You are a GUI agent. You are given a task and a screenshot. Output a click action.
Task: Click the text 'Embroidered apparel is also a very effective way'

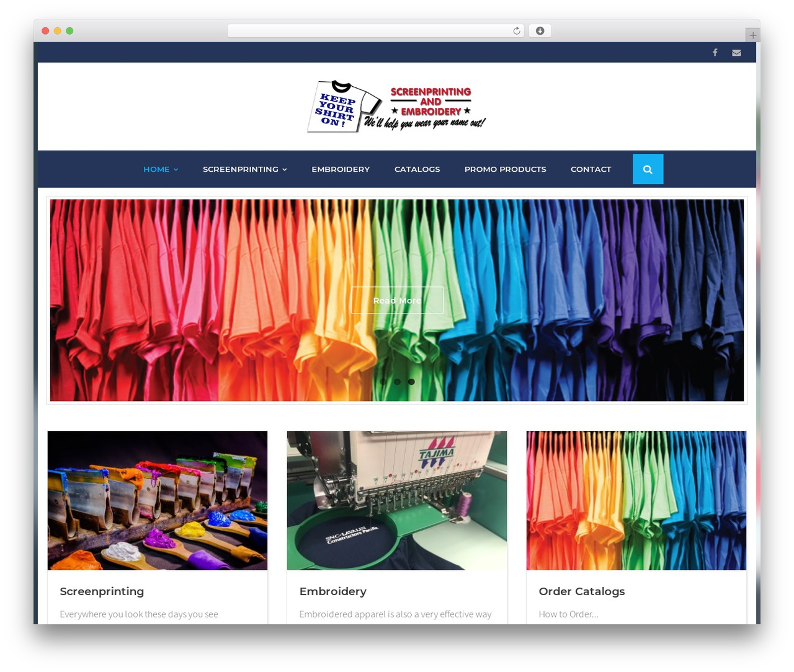pyautogui.click(x=395, y=614)
